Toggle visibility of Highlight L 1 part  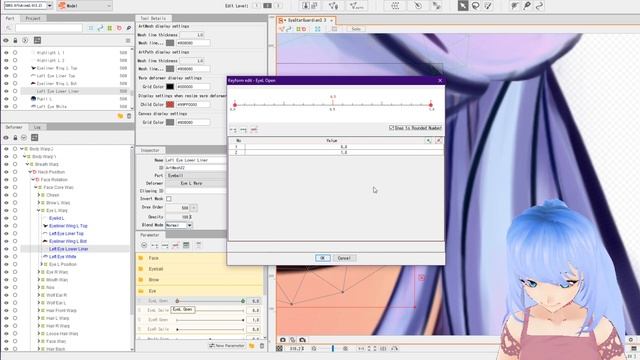6,53
